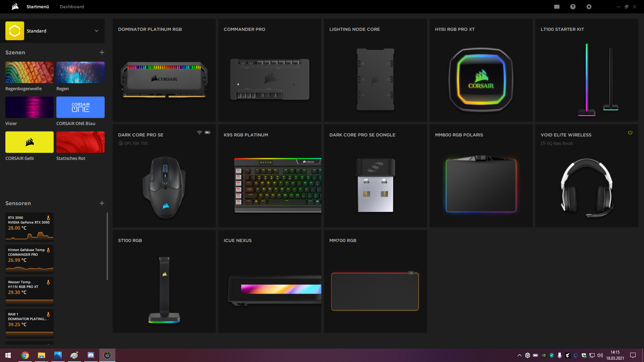The height and width of the screenshot is (362, 644).
Task: Click the sensor list scrollbar
Action: [x=107, y=246]
